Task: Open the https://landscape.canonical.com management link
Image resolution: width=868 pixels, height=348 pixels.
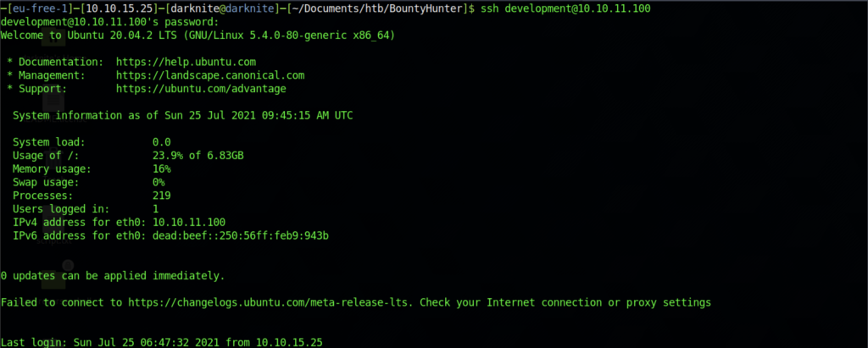Action: [x=209, y=75]
